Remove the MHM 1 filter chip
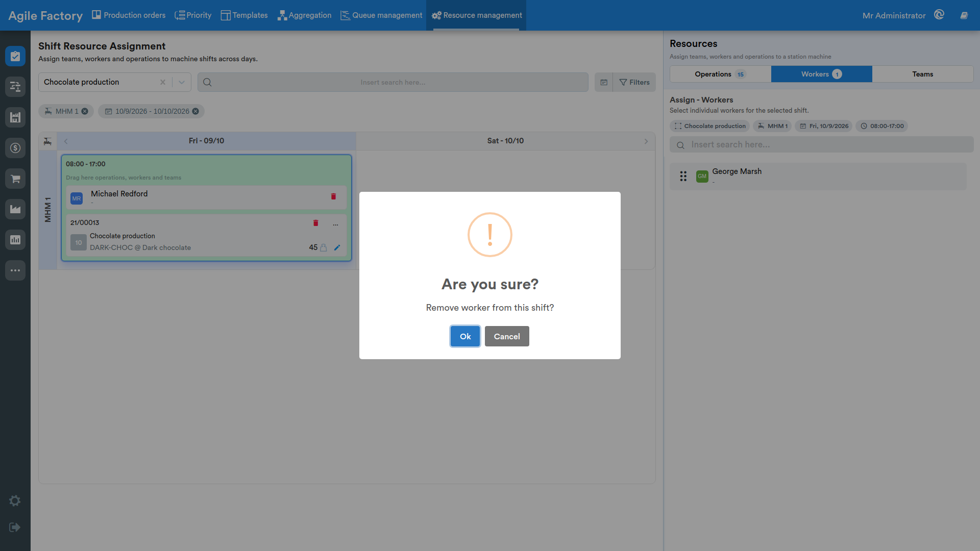Screen dimensions: 980x551 pyautogui.click(x=85, y=111)
